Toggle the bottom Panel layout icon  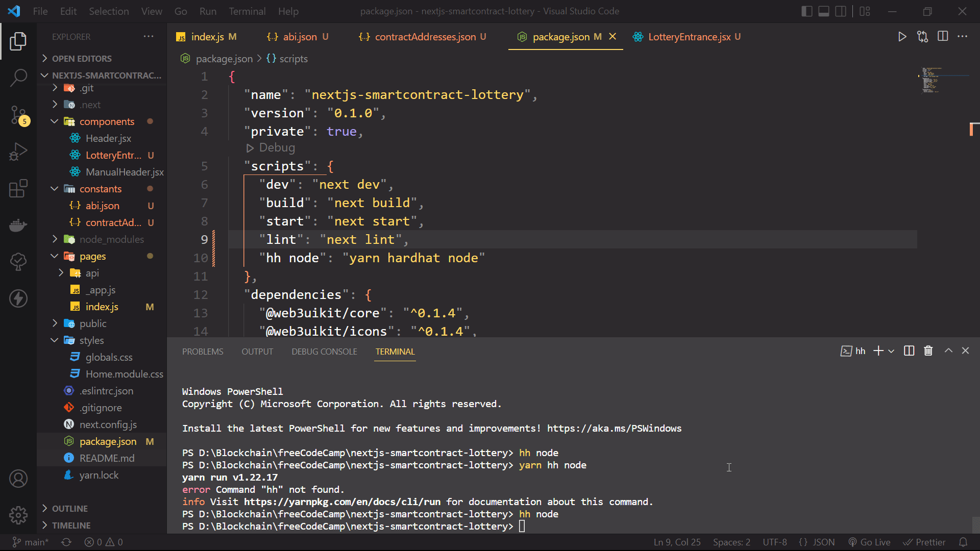point(824,11)
